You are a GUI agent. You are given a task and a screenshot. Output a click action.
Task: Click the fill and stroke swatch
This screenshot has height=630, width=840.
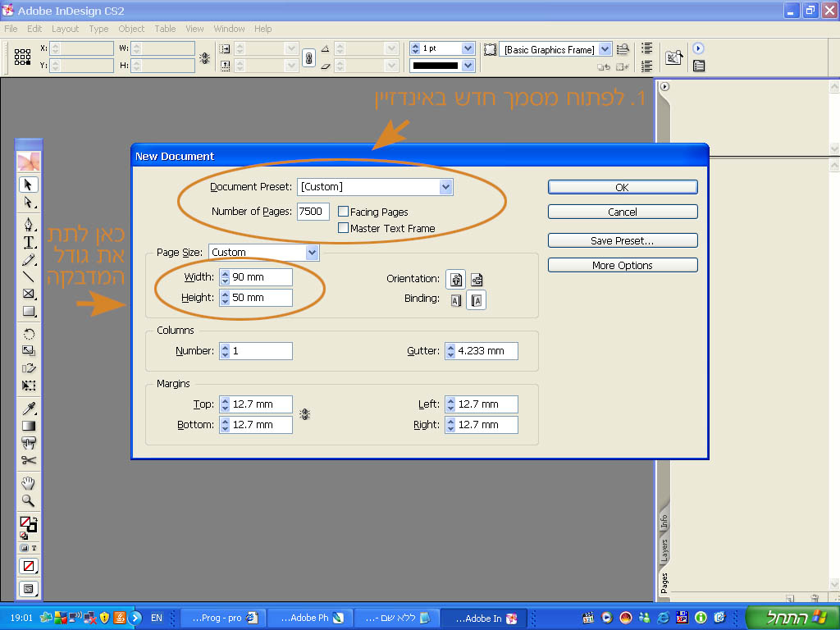tap(29, 524)
